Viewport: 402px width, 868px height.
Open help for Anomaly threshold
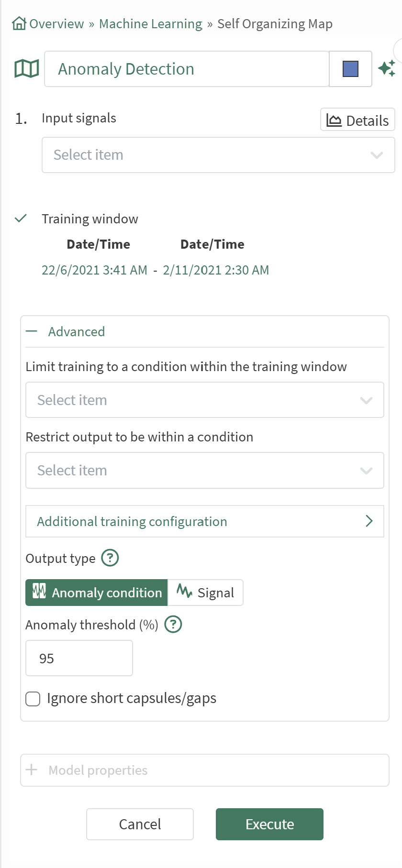click(x=173, y=624)
